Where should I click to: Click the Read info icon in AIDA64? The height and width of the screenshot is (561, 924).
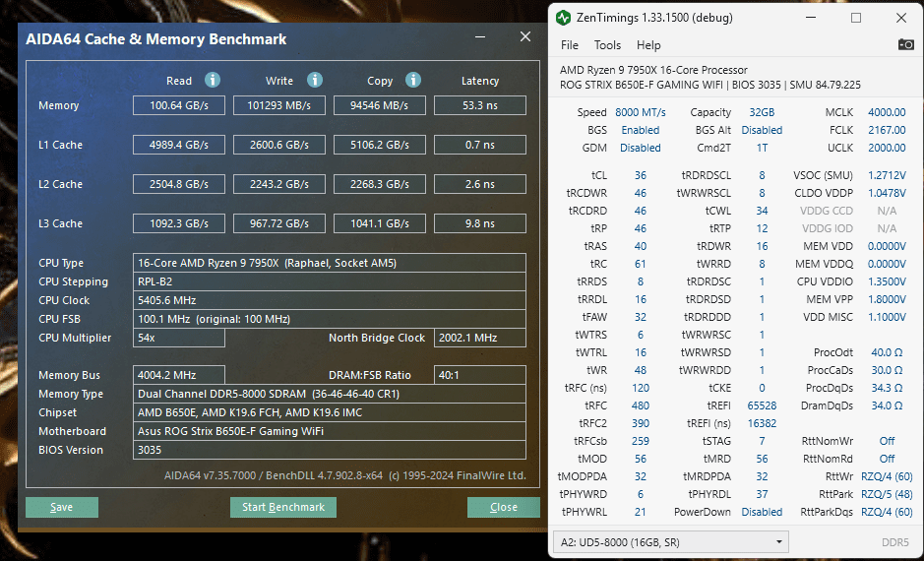click(x=213, y=80)
